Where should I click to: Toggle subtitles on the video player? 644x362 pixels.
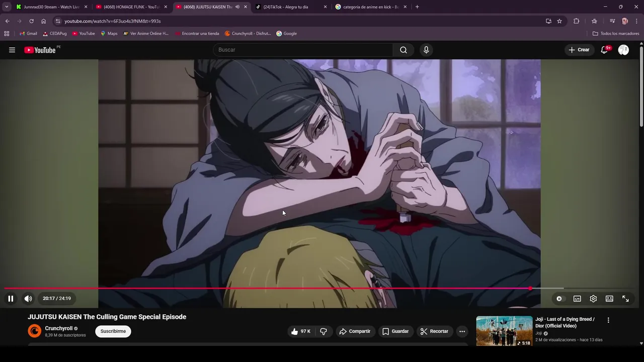pos(577,299)
